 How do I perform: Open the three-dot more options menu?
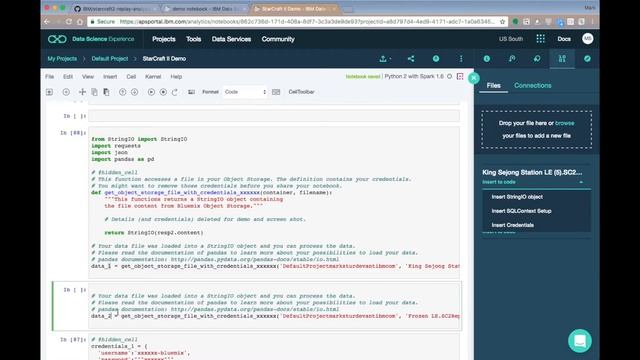(x=461, y=59)
